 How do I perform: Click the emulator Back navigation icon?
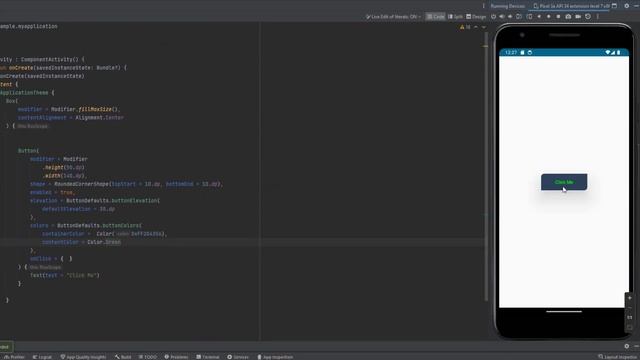coord(539,17)
